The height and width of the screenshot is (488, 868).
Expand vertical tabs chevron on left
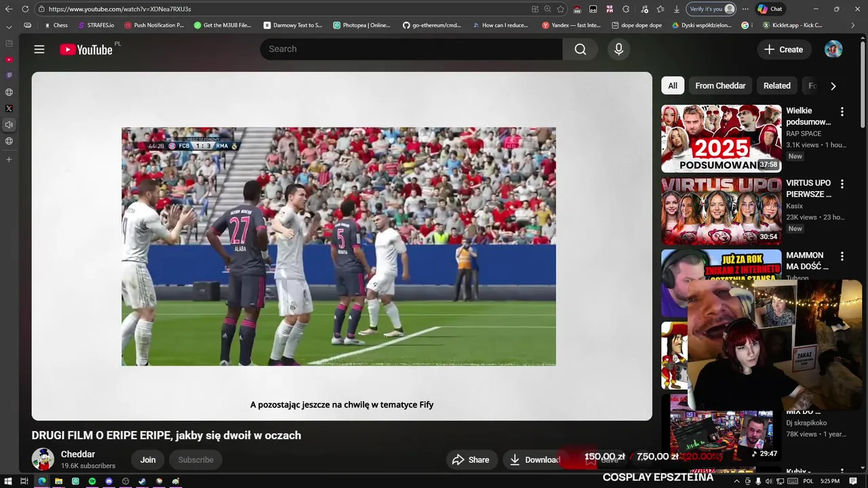pos(9,26)
